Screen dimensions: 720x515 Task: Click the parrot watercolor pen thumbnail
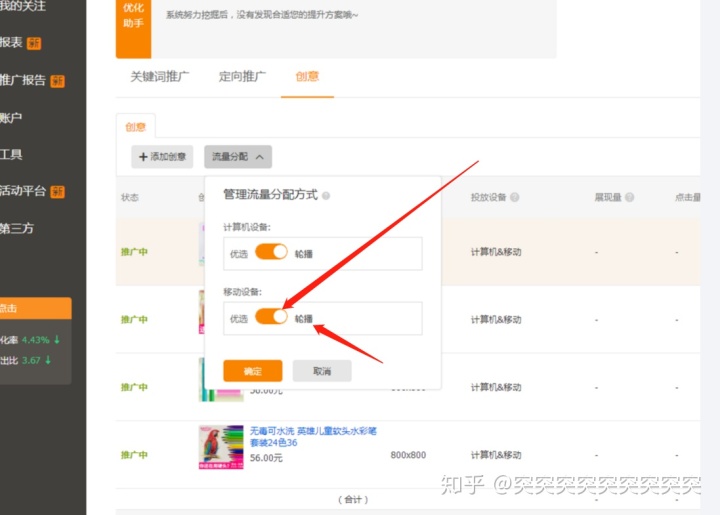[x=221, y=447]
